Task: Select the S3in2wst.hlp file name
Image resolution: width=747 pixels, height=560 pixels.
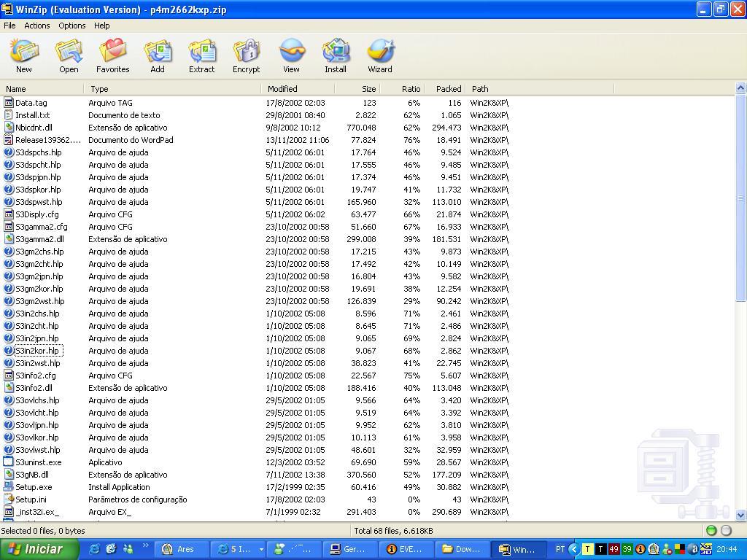Action: pyautogui.click(x=38, y=363)
